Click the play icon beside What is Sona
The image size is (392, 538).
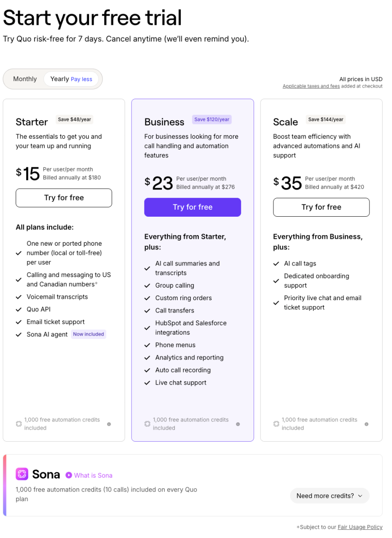(69, 475)
